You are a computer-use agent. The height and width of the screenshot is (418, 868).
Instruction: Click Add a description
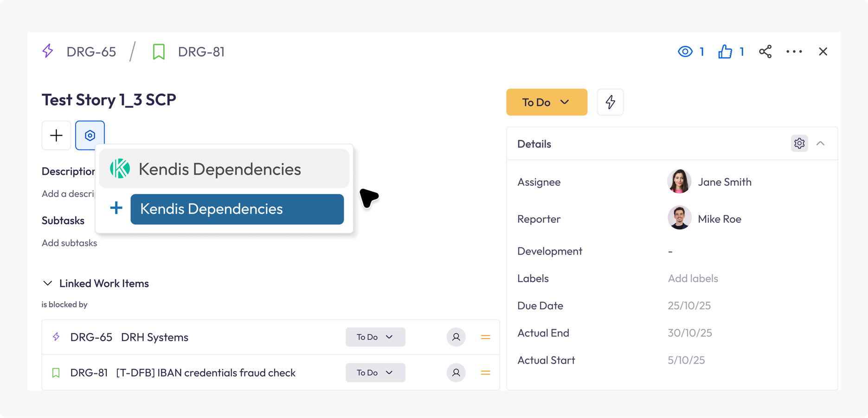[x=69, y=194]
